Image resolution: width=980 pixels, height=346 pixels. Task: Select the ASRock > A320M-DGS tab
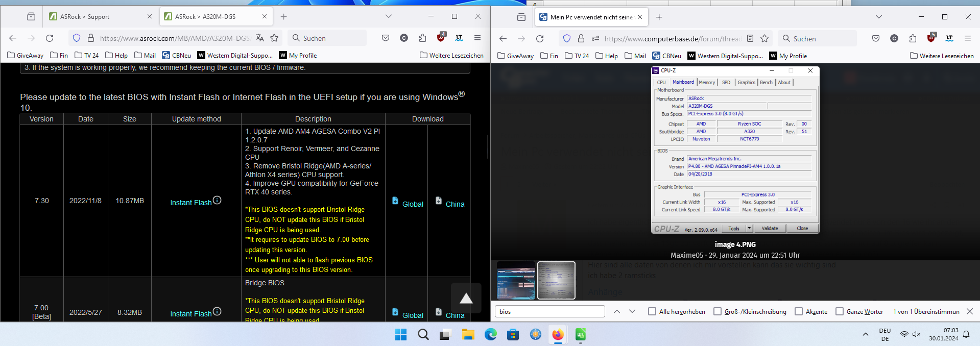(x=217, y=16)
